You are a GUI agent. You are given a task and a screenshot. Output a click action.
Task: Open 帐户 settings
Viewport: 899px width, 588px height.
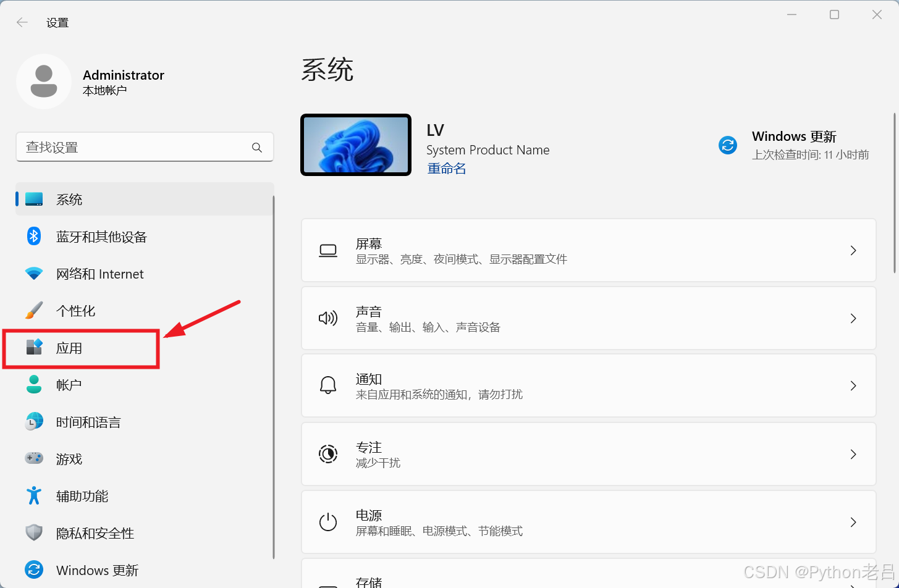coord(145,385)
